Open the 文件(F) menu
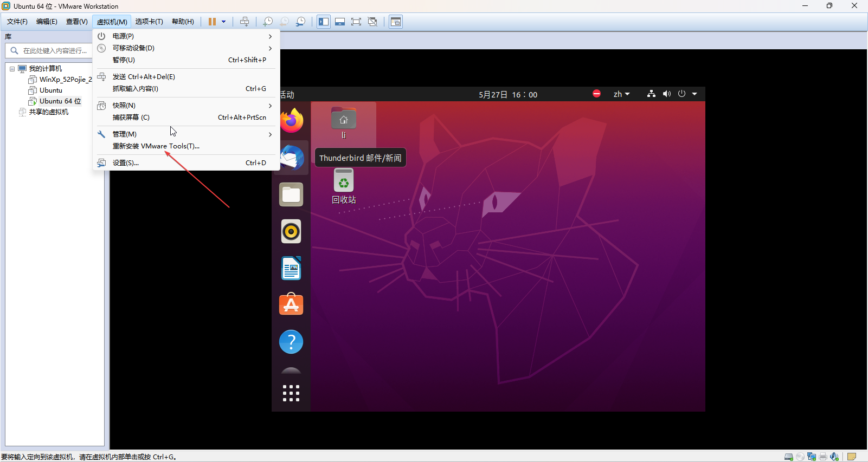The width and height of the screenshot is (868, 462). coord(17,22)
